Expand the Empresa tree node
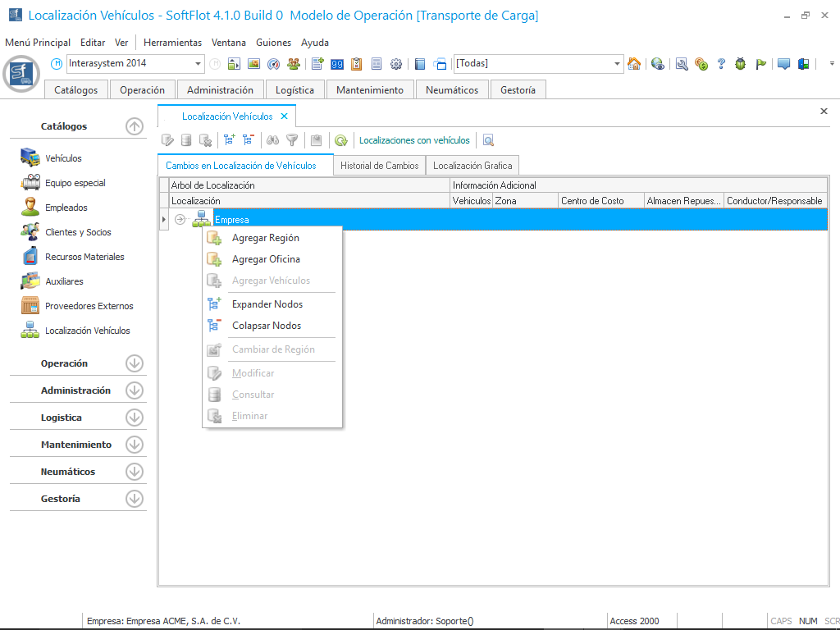The width and height of the screenshot is (840, 630). (180, 220)
